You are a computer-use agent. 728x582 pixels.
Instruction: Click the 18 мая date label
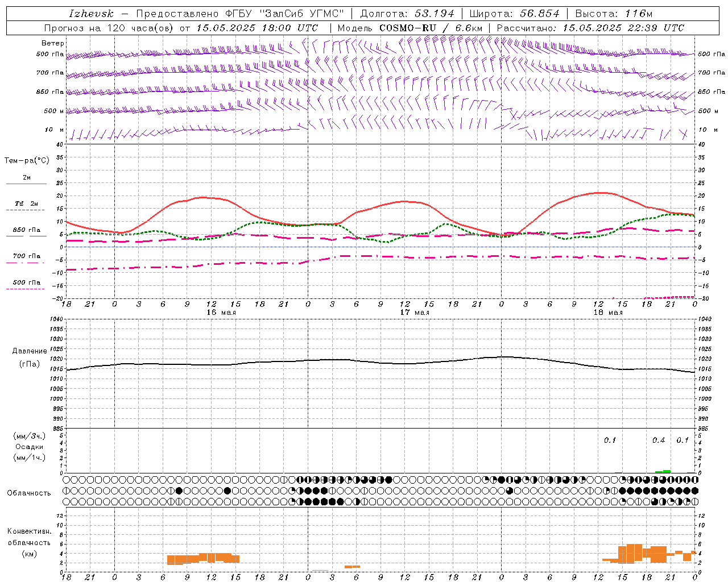[x=608, y=313]
